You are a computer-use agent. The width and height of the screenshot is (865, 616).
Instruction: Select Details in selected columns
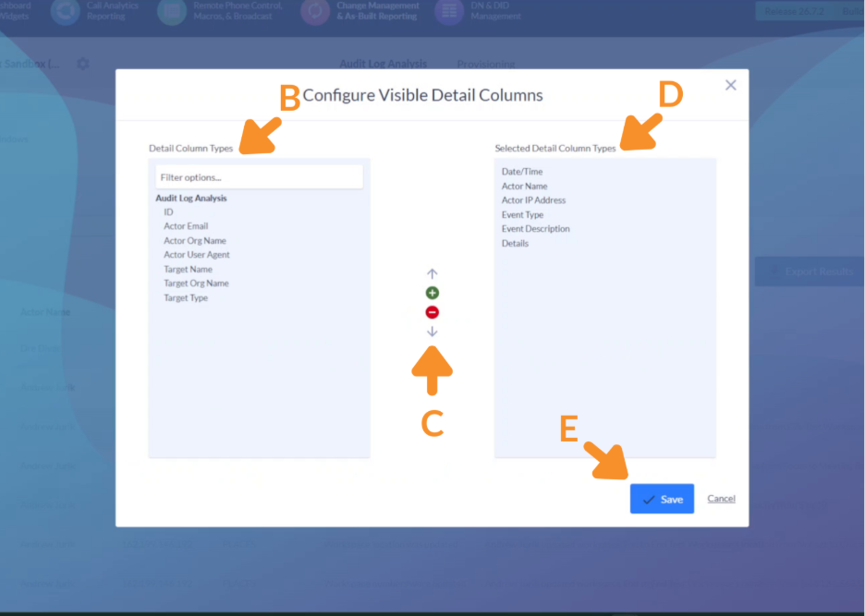tap(515, 243)
